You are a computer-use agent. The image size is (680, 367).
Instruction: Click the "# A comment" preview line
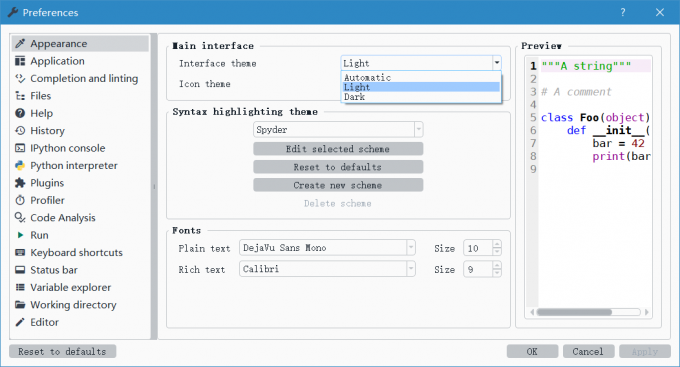pos(576,92)
